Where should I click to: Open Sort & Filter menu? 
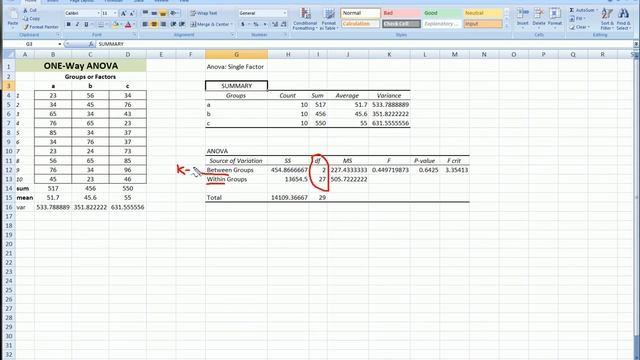tap(607, 19)
